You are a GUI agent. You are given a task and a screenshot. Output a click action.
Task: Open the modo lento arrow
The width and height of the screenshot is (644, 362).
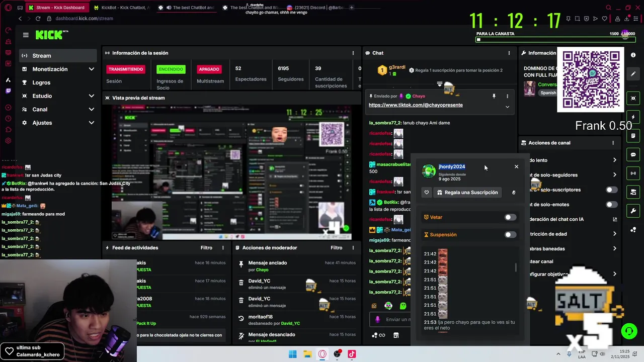tap(614, 160)
